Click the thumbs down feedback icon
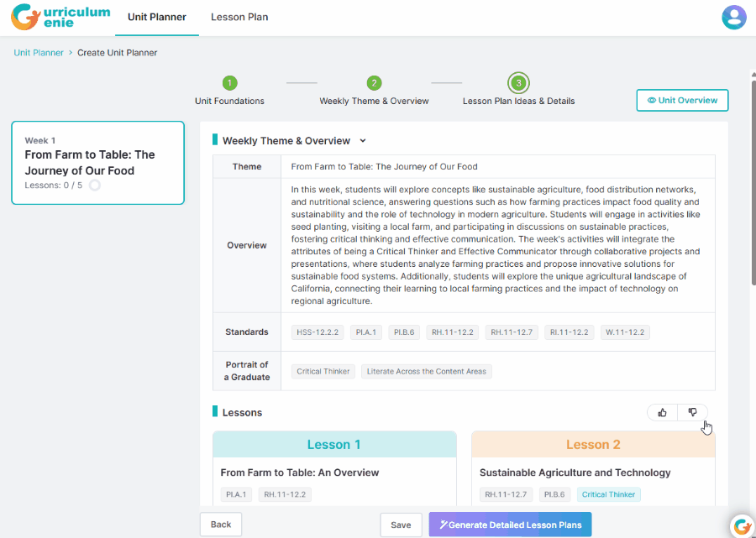The height and width of the screenshot is (538, 756). [693, 412]
